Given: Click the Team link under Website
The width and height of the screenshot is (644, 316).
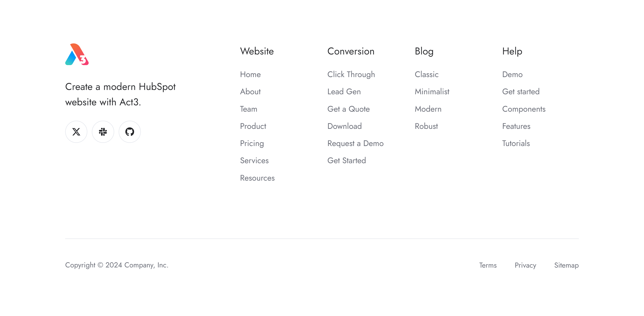Looking at the screenshot, I should pyautogui.click(x=248, y=109).
